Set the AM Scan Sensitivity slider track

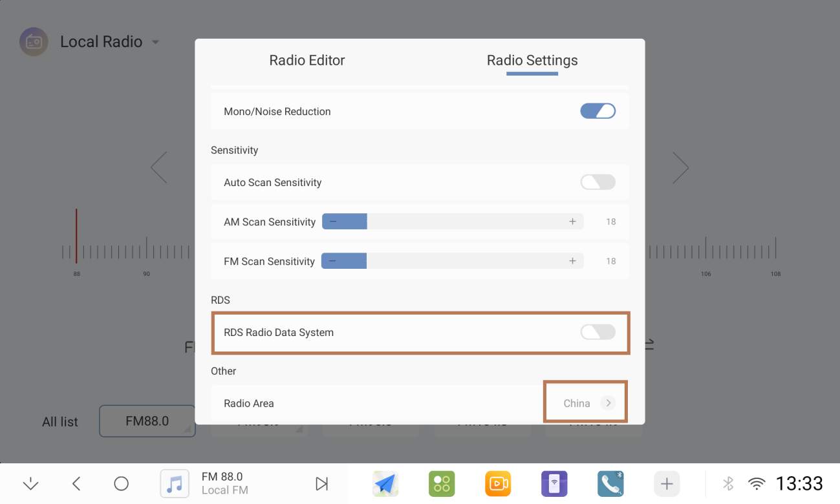click(453, 222)
